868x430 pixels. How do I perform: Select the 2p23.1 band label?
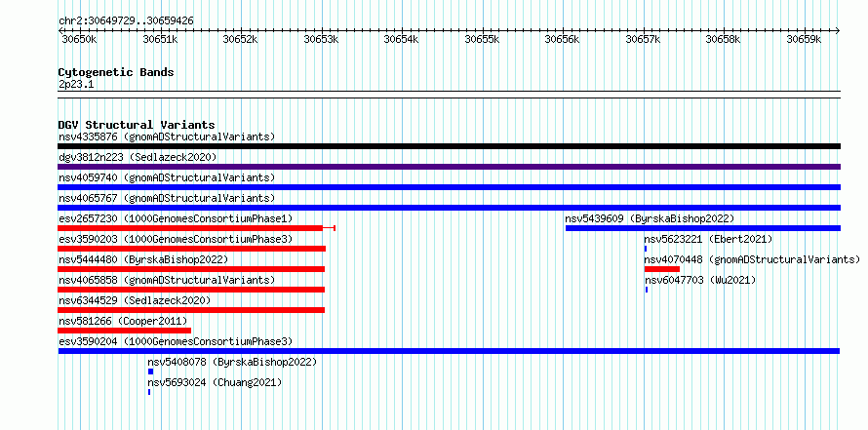click(76, 84)
